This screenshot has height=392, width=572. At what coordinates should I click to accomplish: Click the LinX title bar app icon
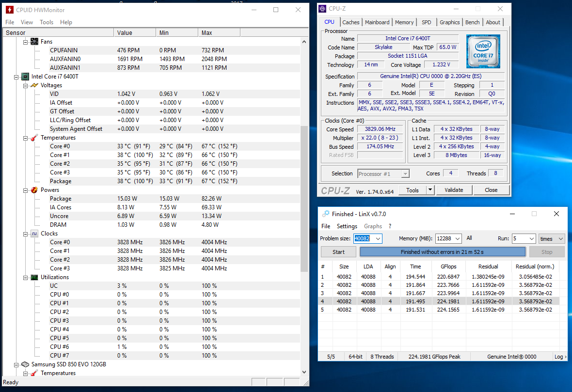pos(326,214)
